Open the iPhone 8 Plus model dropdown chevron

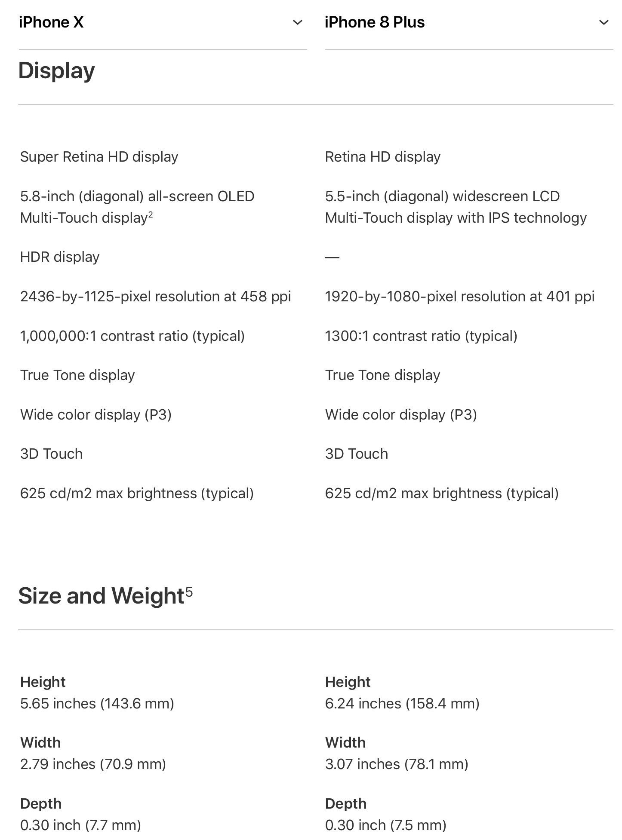pos(604,22)
